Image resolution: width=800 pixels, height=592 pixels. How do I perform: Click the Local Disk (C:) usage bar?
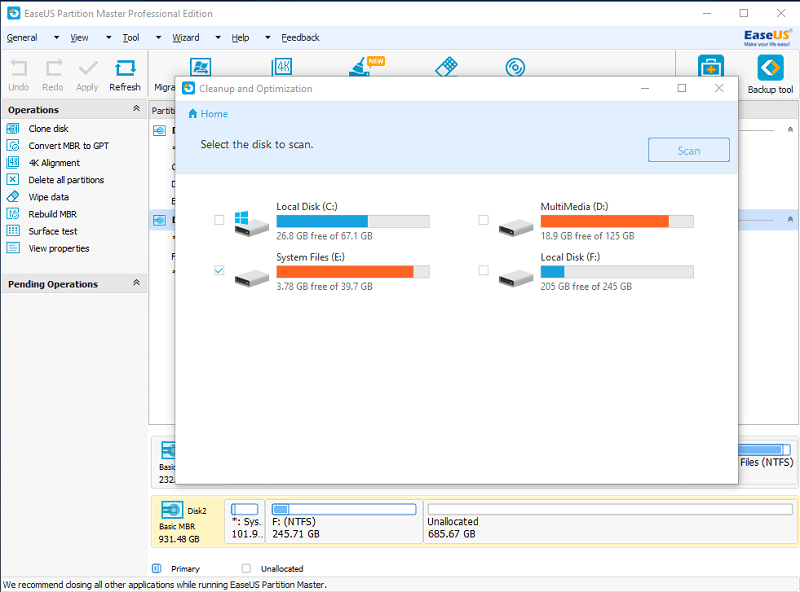click(353, 221)
